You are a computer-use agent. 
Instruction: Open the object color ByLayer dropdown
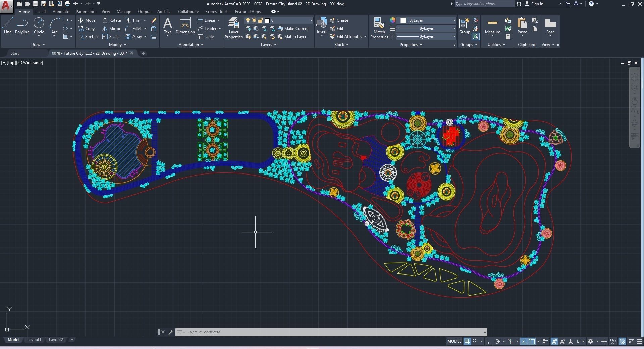[x=427, y=20]
